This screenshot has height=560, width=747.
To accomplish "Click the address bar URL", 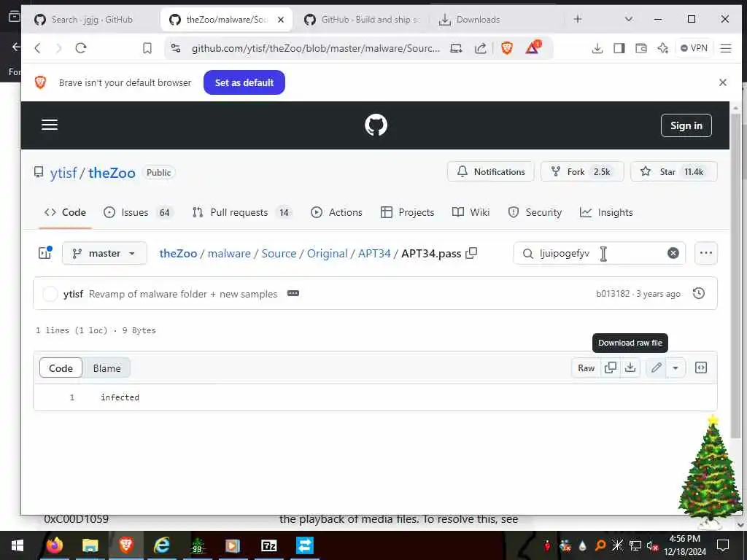I will coord(315,48).
